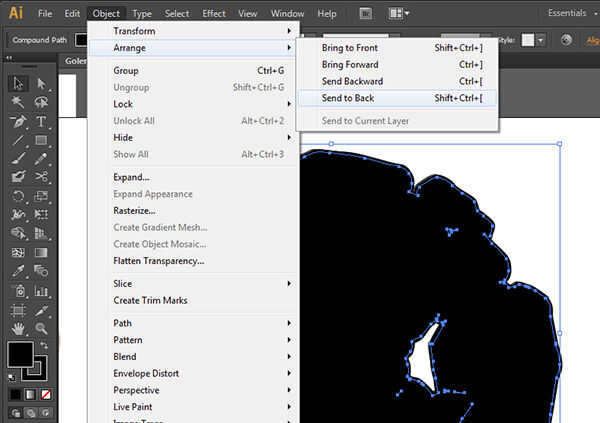This screenshot has height=423, width=600.
Task: Select the Blend tool
Action: coord(41,271)
